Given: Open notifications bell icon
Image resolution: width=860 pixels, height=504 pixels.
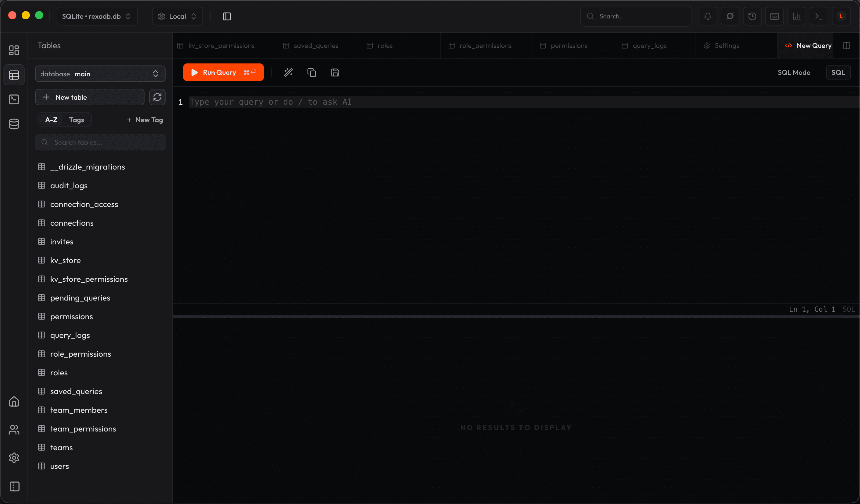Looking at the screenshot, I should click(708, 16).
